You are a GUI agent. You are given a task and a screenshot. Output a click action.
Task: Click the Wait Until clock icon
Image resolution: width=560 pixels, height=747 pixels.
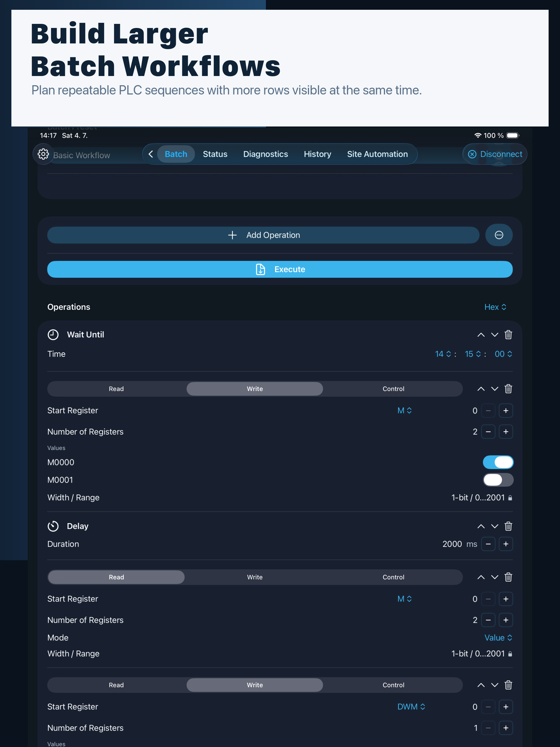53,335
